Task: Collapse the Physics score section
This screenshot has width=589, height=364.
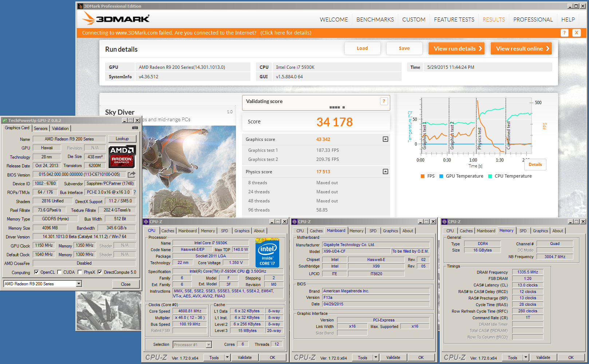Action: tap(386, 171)
